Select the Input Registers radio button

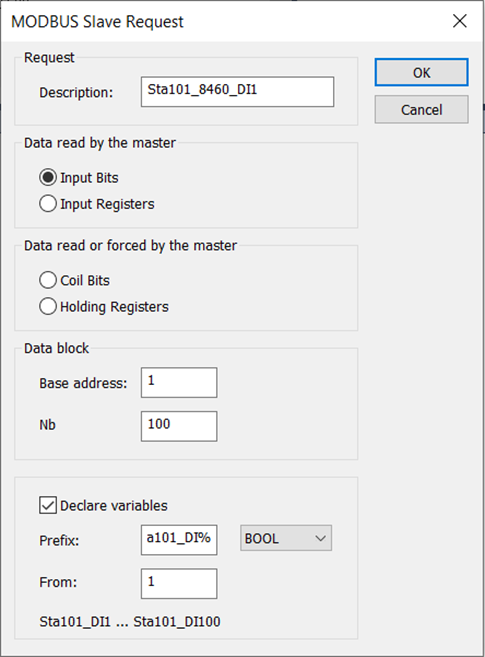click(48, 204)
